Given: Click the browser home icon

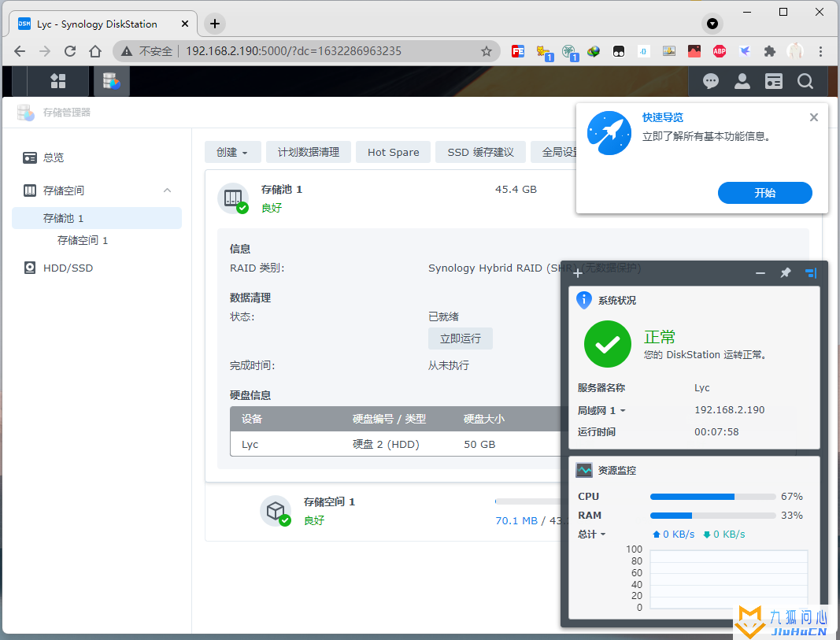Looking at the screenshot, I should coord(94,51).
